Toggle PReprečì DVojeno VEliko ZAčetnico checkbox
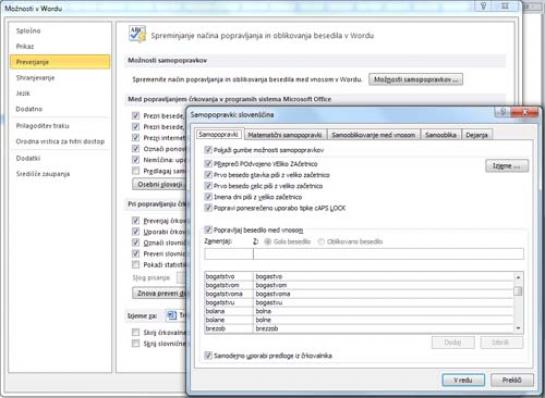This screenshot has width=545, height=398. click(208, 163)
